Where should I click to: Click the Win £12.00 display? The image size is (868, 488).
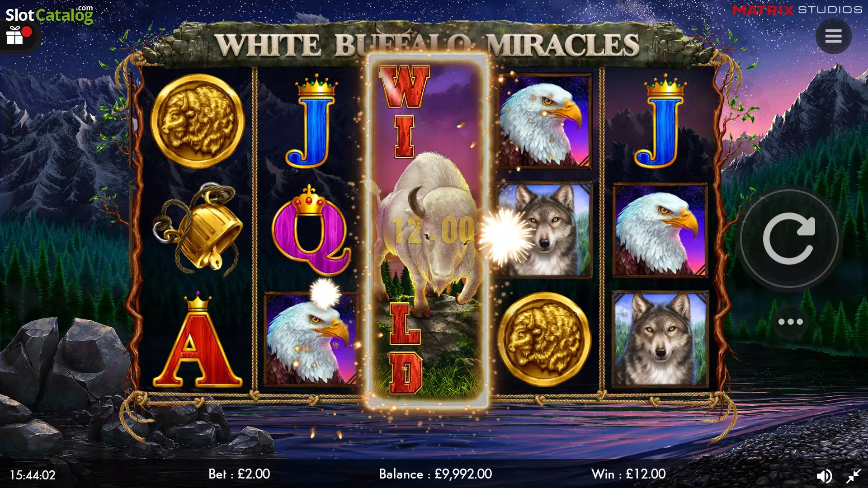pyautogui.click(x=628, y=474)
